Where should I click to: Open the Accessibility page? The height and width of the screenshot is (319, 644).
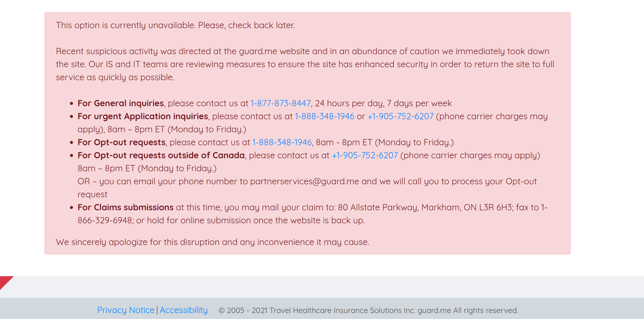(183, 310)
